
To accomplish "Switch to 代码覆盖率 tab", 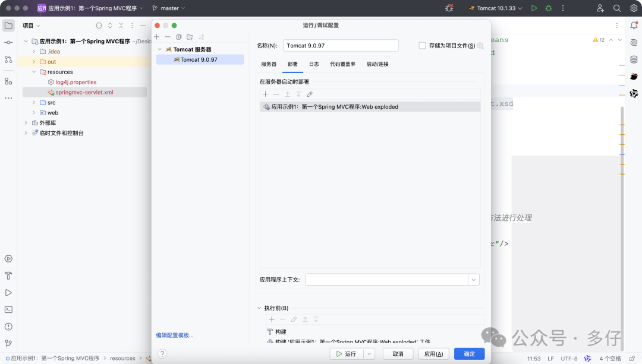I will [x=343, y=64].
